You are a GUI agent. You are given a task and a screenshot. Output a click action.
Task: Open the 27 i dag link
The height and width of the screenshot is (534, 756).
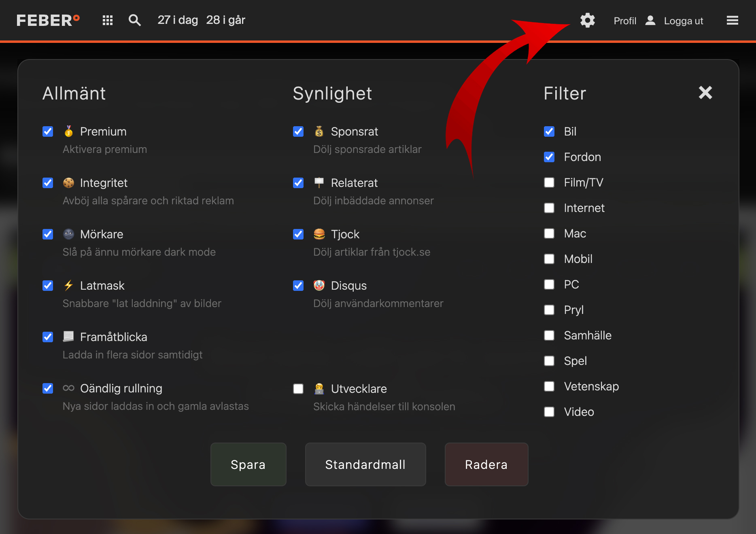(178, 20)
